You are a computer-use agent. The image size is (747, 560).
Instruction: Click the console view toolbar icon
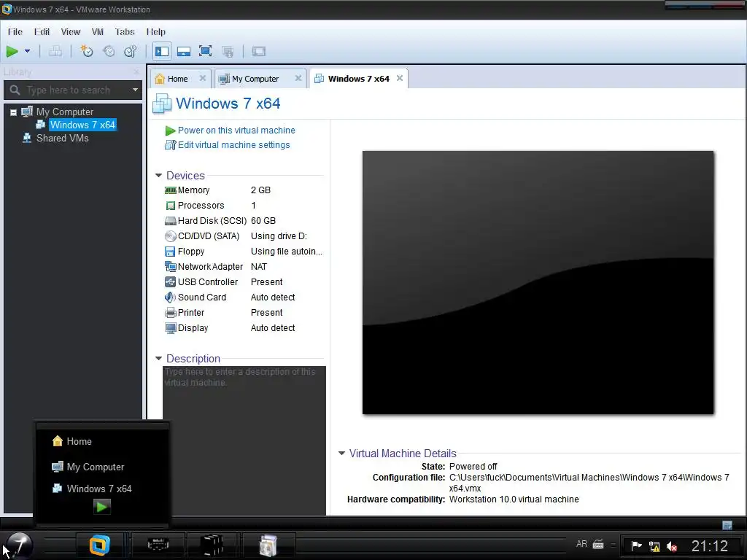coord(259,51)
